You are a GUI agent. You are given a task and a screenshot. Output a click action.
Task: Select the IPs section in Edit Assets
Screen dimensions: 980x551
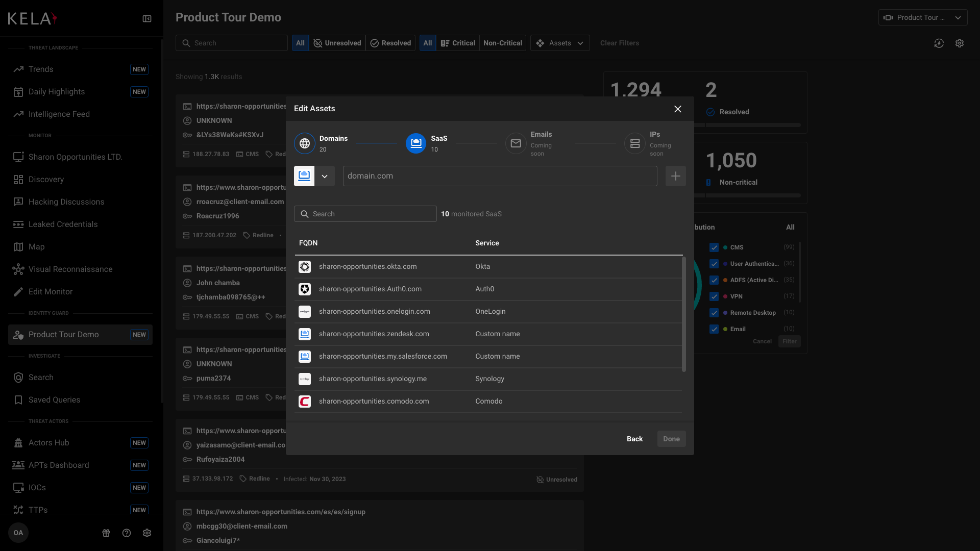634,143
